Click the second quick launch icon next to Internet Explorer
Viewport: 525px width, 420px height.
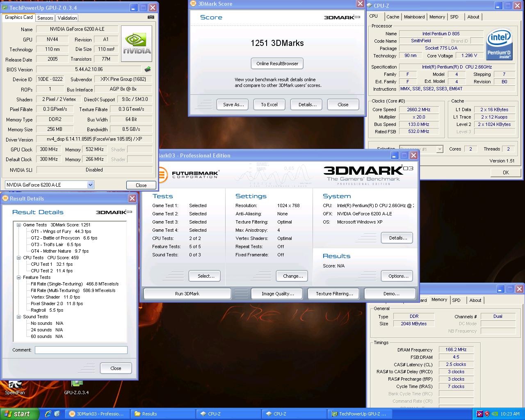57,414
